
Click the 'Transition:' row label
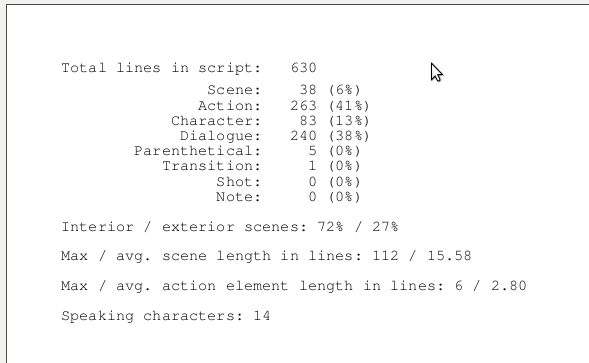coord(211,166)
